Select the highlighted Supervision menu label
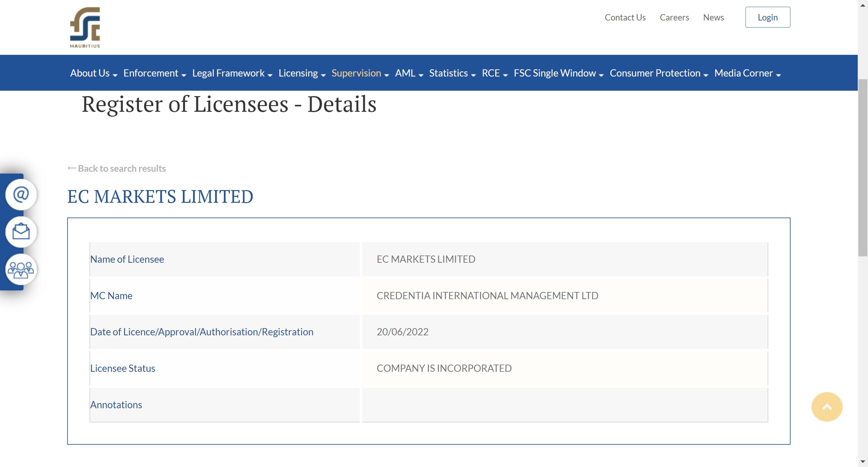 coord(356,73)
